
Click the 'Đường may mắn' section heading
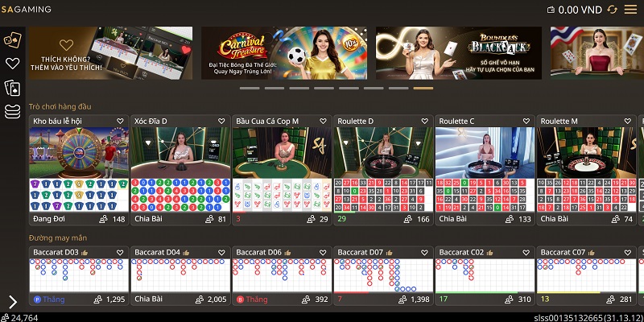pyautogui.click(x=58, y=238)
